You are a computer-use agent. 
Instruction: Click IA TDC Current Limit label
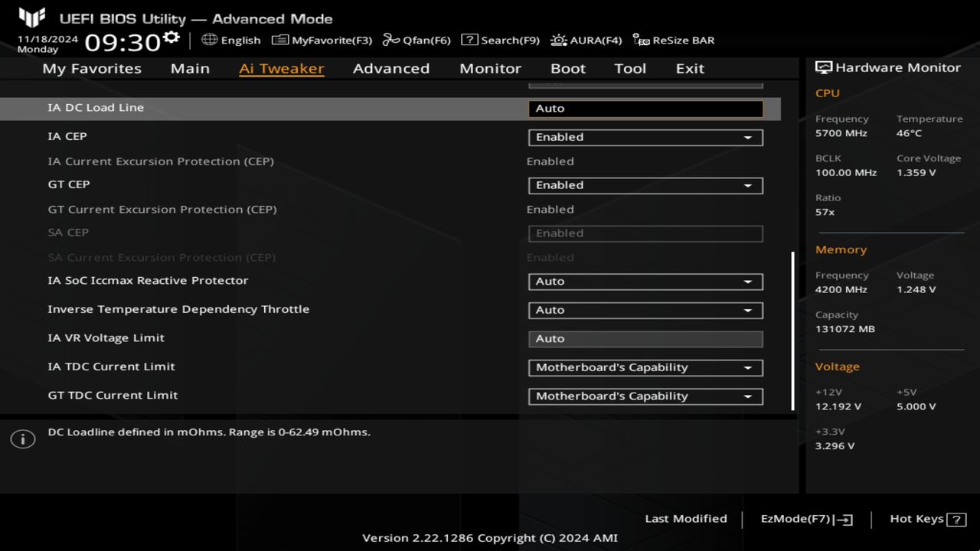111,367
